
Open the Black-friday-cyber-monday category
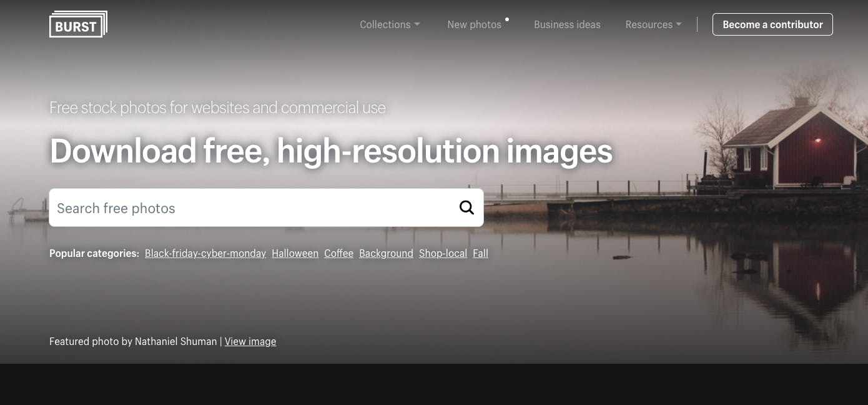pos(205,253)
